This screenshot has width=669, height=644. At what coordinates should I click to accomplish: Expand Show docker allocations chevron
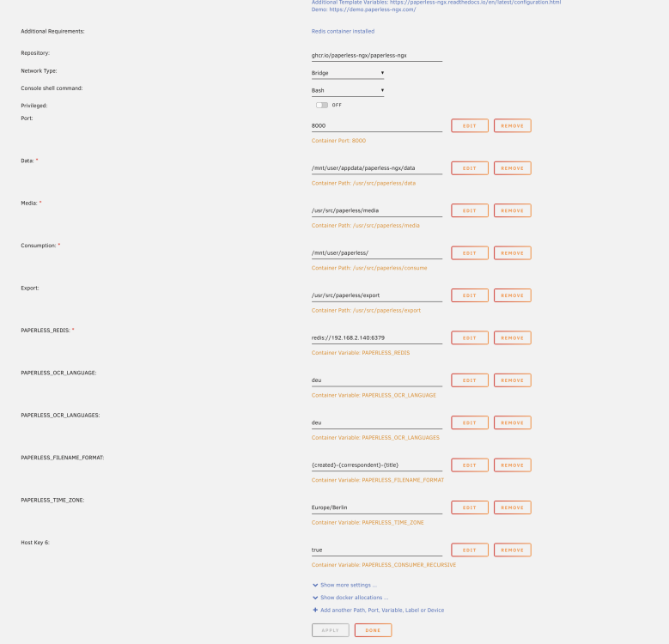[315, 598]
